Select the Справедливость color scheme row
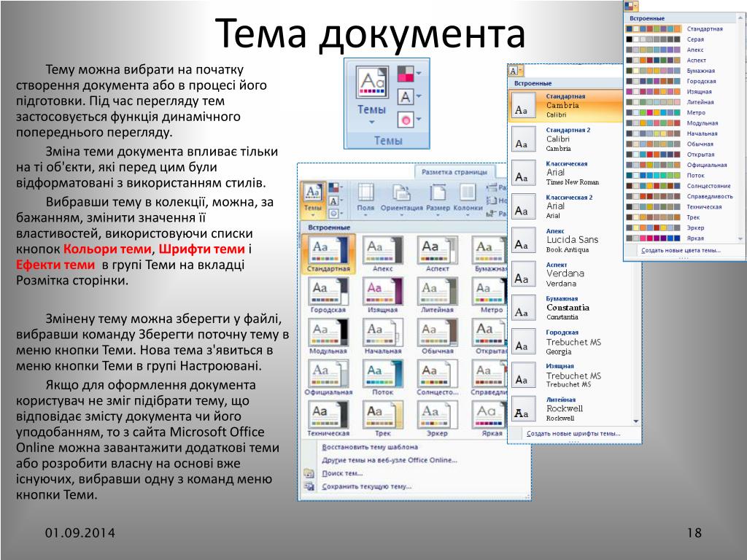The image size is (747, 560). pos(679,196)
